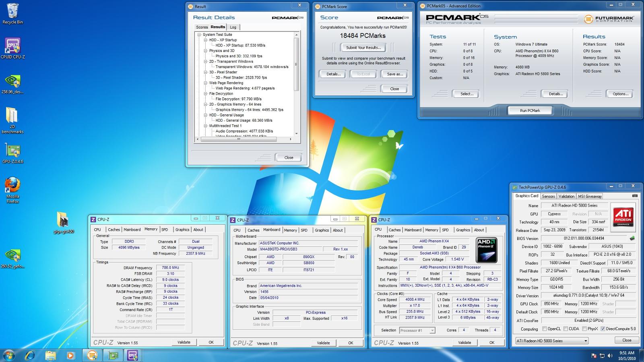Image resolution: width=644 pixels, height=362 pixels.
Task: Open Caches tab in CPU-Z Mainboard window
Action: pos(253,230)
